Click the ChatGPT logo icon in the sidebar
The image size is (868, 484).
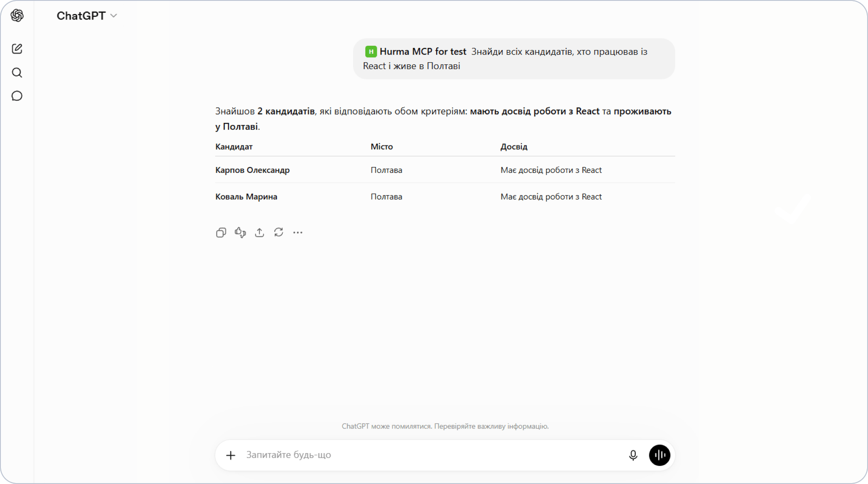pos(17,16)
